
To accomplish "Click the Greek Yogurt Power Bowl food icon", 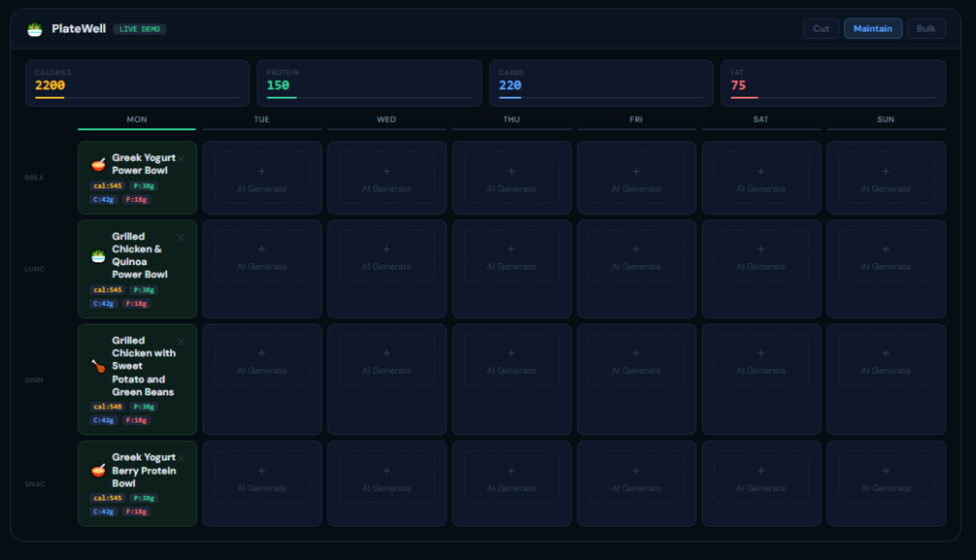I will (98, 164).
